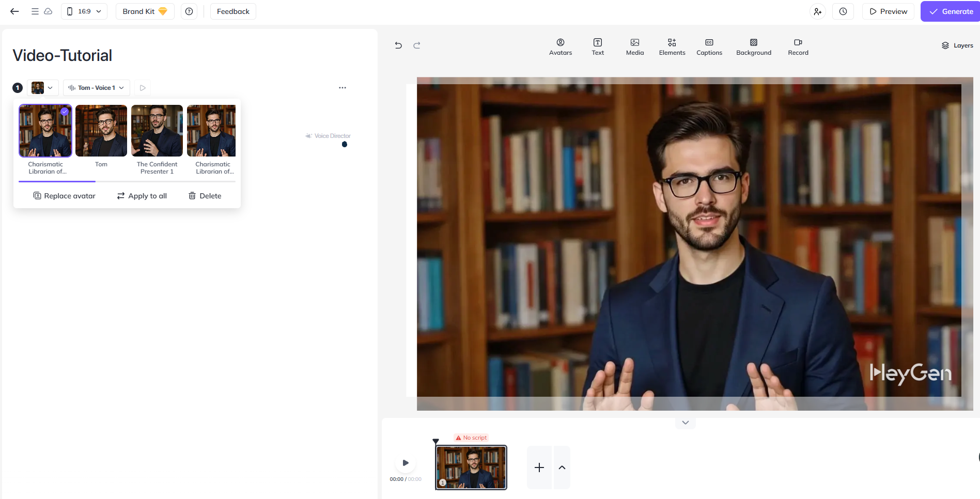
Task: Expand the 16:9 aspect ratio dropdown
Action: coord(84,11)
